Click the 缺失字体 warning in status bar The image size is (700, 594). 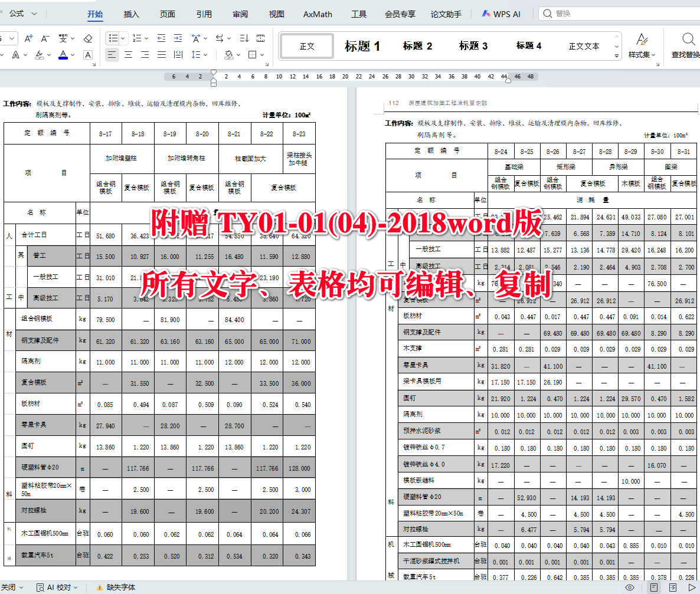point(116,588)
